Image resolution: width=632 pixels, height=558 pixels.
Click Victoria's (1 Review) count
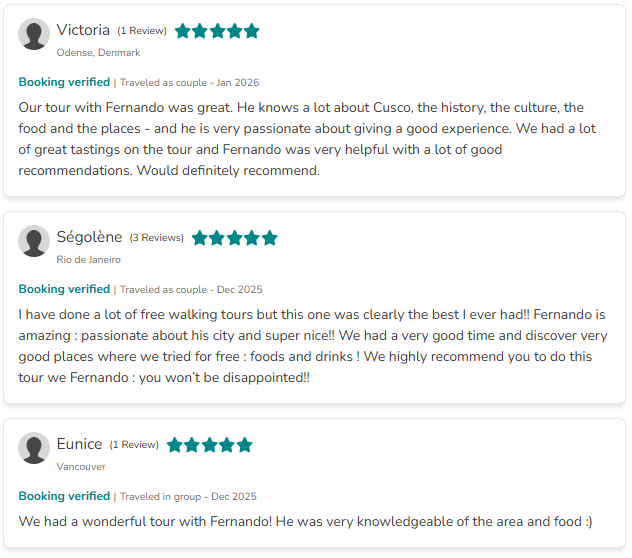(142, 31)
